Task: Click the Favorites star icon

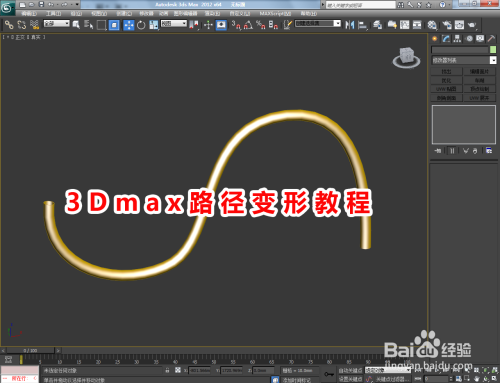Action: tap(429, 5)
